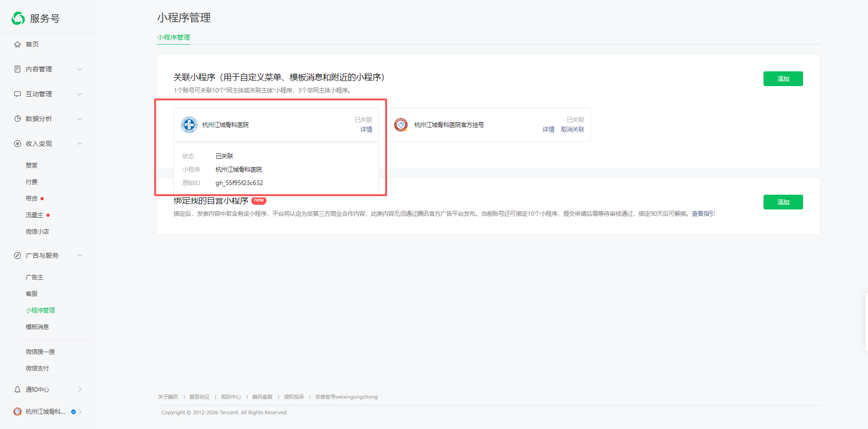Open 赞赏 under 收入变现

pyautogui.click(x=32, y=165)
